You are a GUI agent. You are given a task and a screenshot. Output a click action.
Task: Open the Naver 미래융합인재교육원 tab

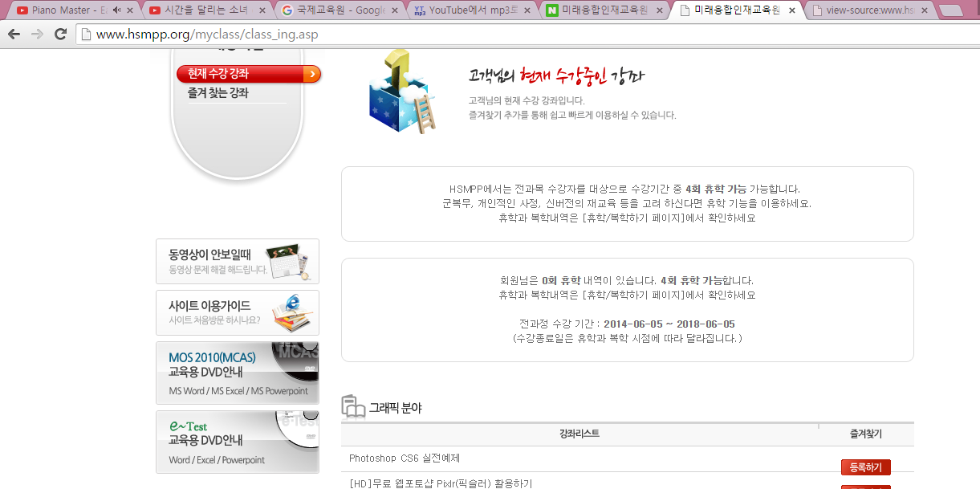604,10
